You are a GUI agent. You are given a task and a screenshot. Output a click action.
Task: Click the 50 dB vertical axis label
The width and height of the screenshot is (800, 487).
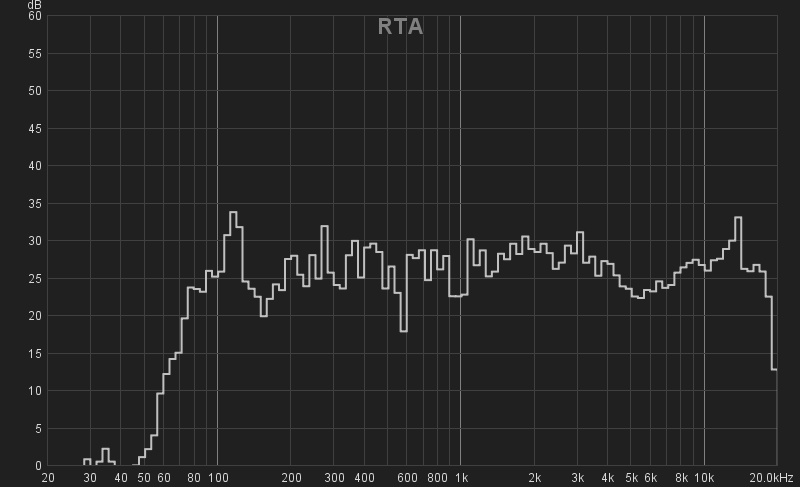[x=35, y=91]
